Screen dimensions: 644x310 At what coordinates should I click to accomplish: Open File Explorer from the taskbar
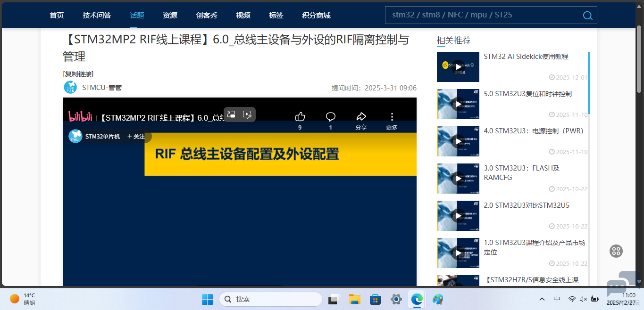[x=355, y=299]
